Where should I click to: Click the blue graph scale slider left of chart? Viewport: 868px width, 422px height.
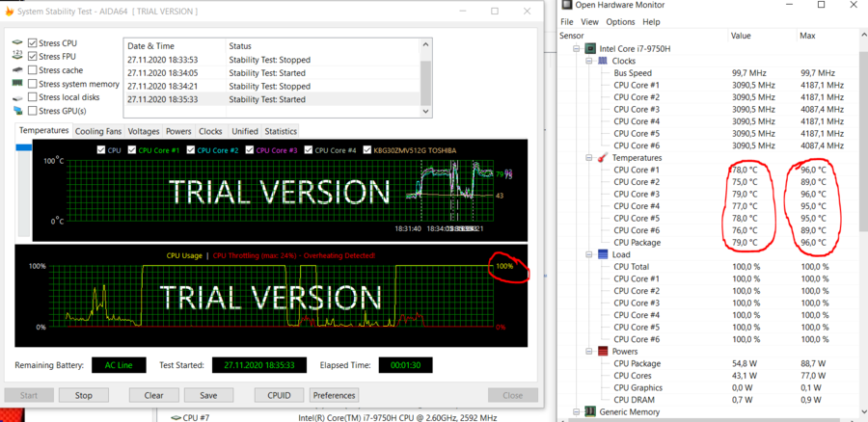(24, 147)
